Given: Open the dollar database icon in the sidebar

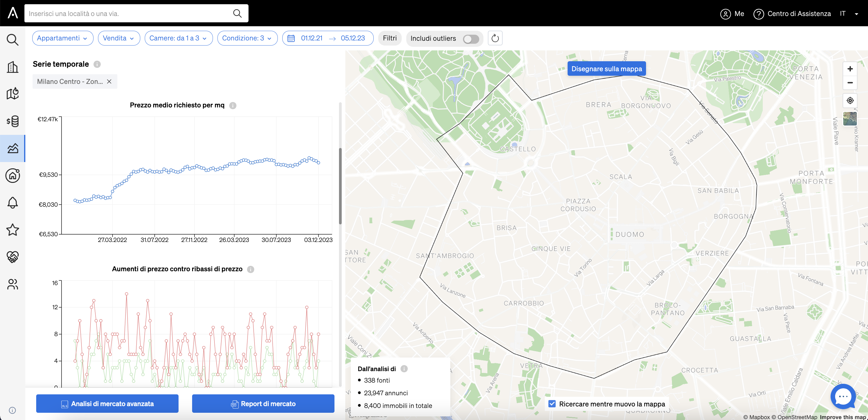Looking at the screenshot, I should point(12,121).
